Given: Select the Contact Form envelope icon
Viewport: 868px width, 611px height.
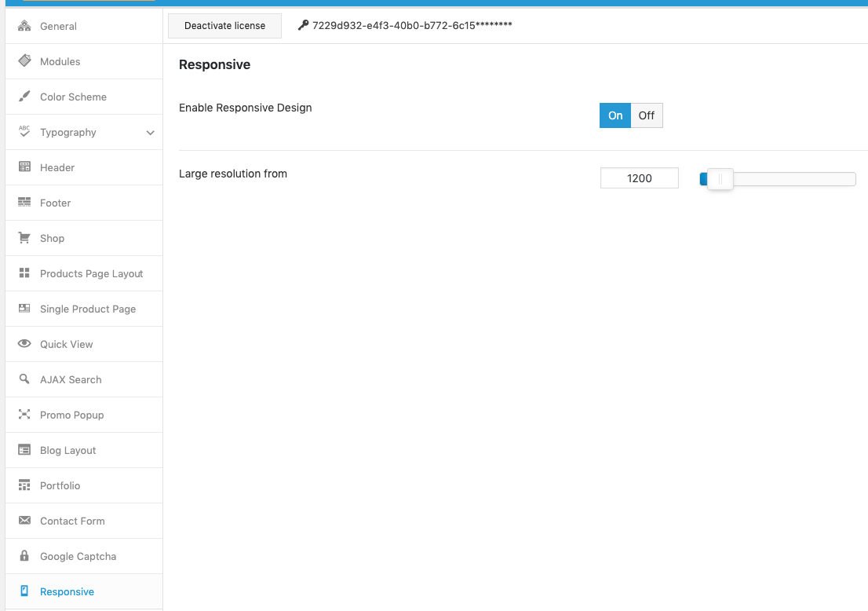Looking at the screenshot, I should click(x=24, y=520).
